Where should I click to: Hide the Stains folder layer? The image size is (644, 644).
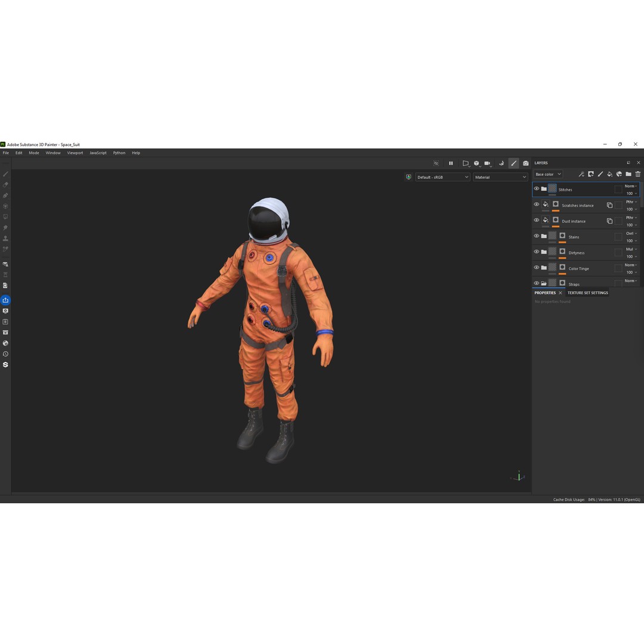pyautogui.click(x=537, y=236)
